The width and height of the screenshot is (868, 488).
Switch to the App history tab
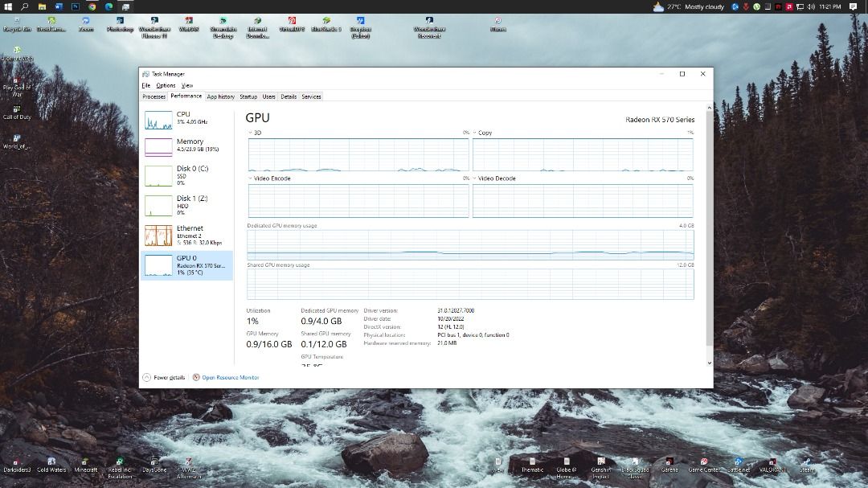pyautogui.click(x=220, y=96)
